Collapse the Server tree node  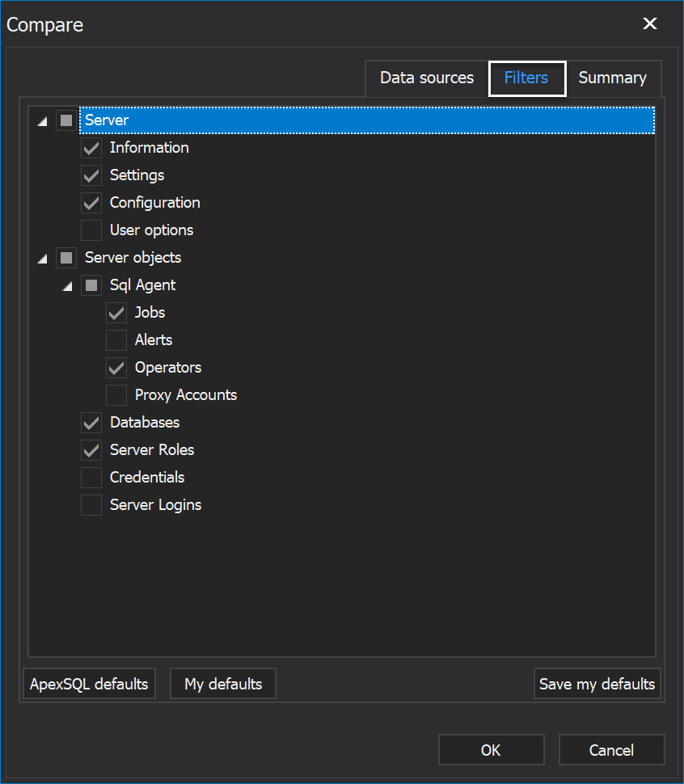[x=42, y=121]
